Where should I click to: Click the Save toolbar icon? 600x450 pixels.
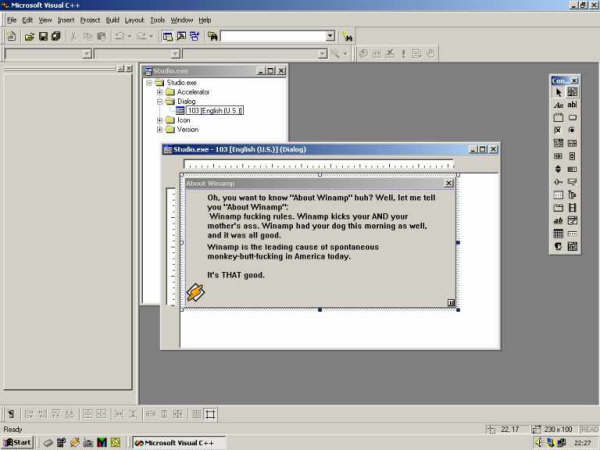pyautogui.click(x=43, y=36)
